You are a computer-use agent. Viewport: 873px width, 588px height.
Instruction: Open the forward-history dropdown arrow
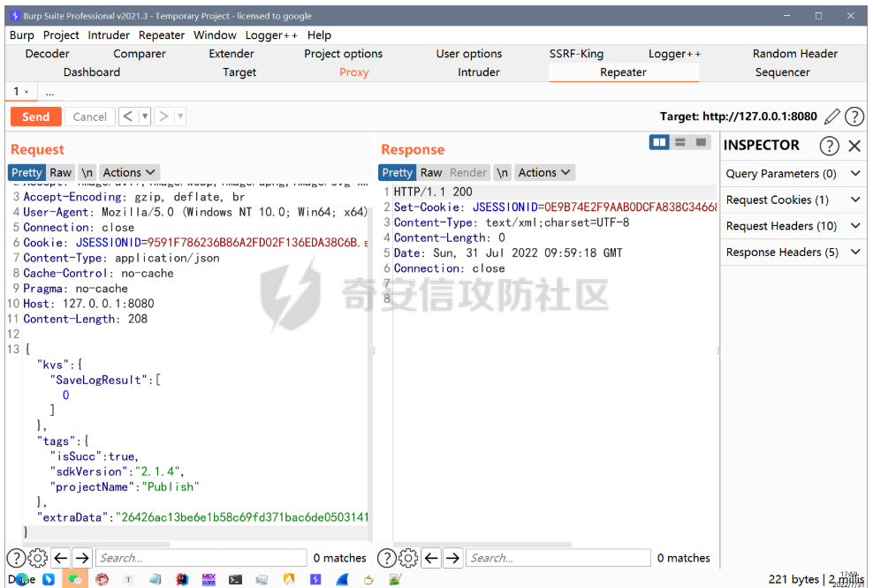point(180,117)
